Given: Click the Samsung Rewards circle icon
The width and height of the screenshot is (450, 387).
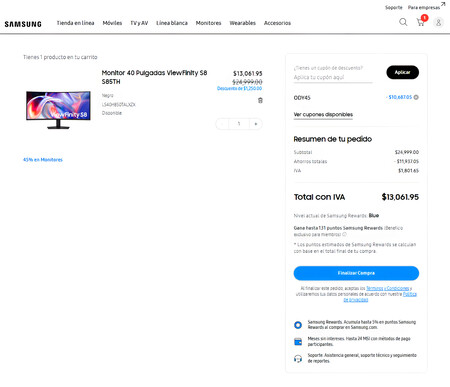Looking at the screenshot, I should pos(298,325).
